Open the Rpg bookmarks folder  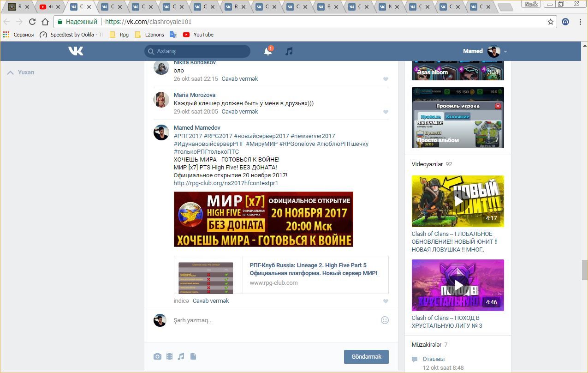119,35
